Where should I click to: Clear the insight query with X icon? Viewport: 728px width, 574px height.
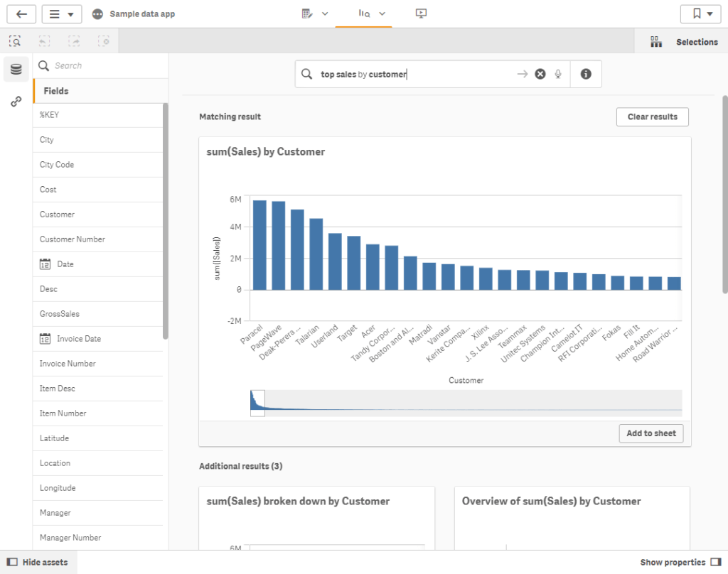(x=540, y=74)
